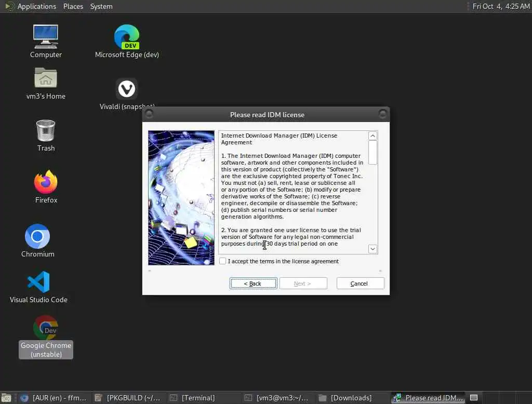Switch to PKGBUILD editor taskbar window
Screen dimensions: 532x404
tap(128, 398)
